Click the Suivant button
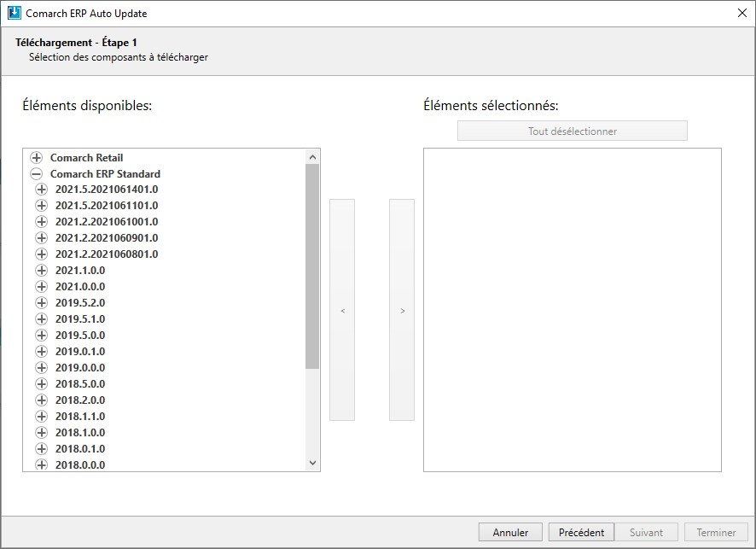Image resolution: width=756 pixels, height=549 pixels. pos(646,532)
